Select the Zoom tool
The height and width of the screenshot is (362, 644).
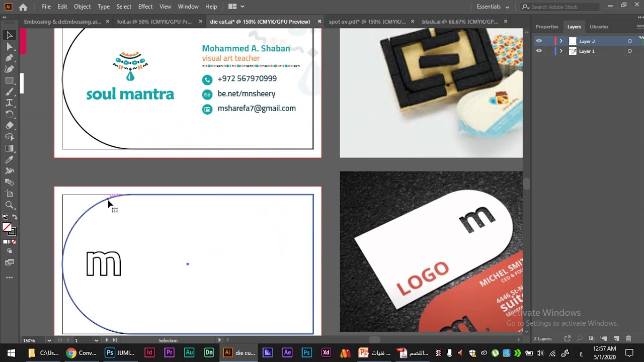(x=10, y=205)
